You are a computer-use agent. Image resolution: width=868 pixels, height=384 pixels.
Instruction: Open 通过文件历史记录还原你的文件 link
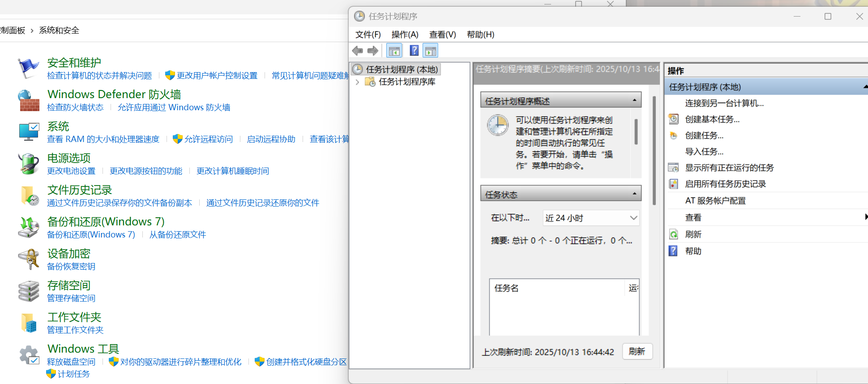[x=263, y=203]
